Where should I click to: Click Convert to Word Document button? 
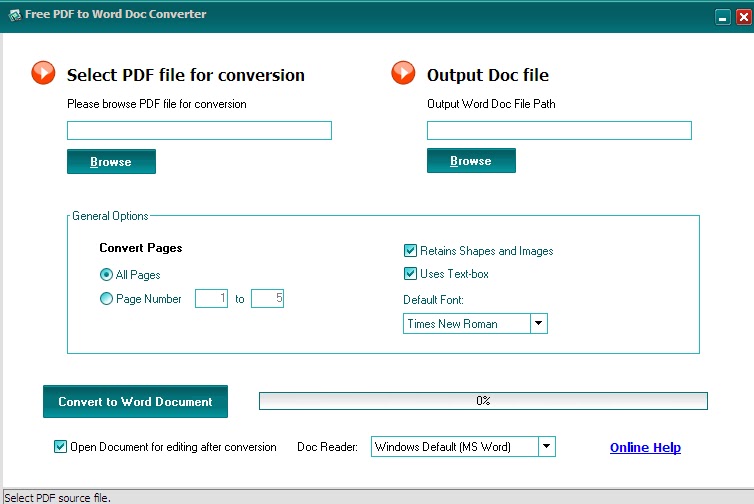(136, 402)
